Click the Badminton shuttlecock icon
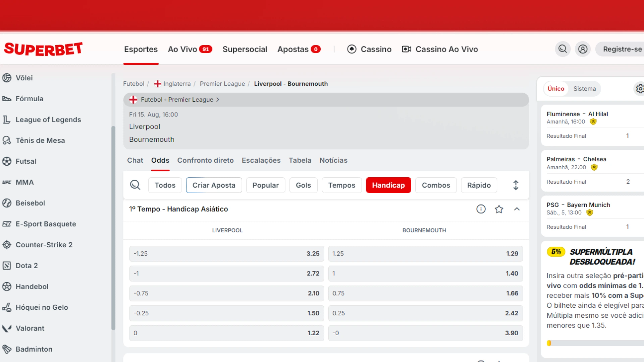The width and height of the screenshot is (644, 362). [7, 349]
